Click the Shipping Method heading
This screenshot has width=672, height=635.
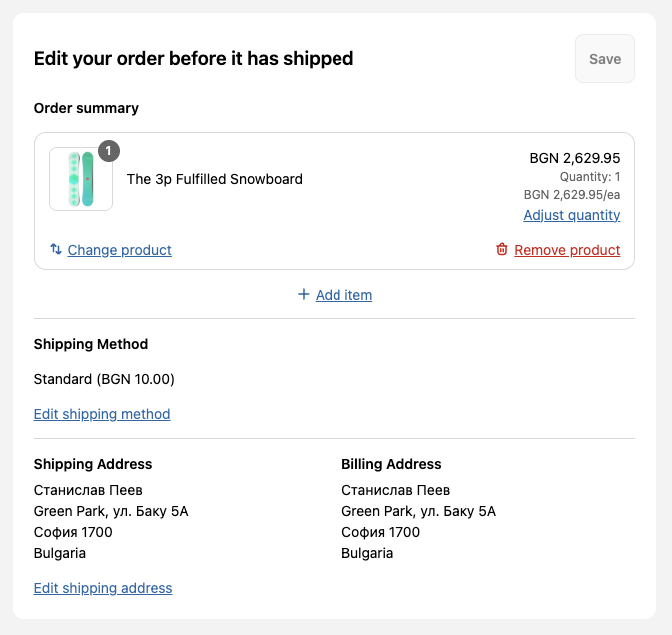pyautogui.click(x=91, y=344)
